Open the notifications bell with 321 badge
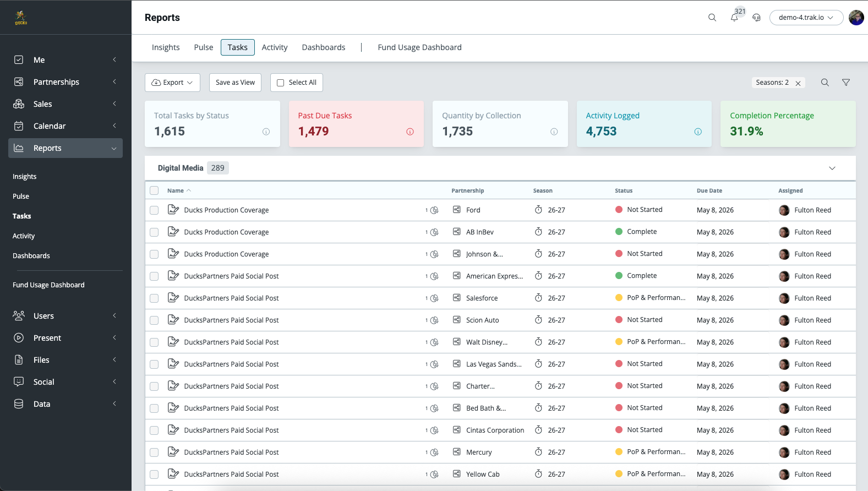 point(734,18)
